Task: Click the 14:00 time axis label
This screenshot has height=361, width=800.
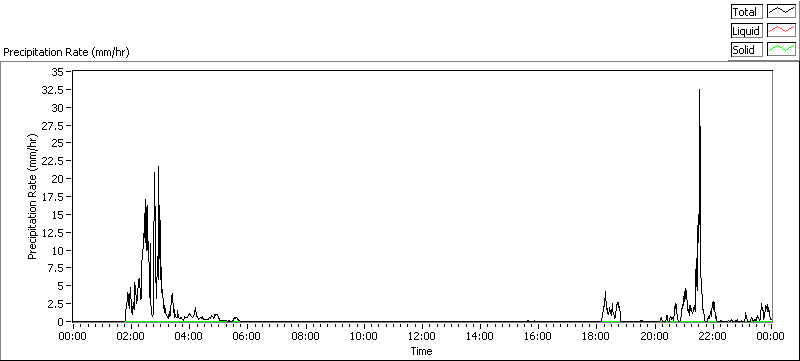Action: [480, 337]
